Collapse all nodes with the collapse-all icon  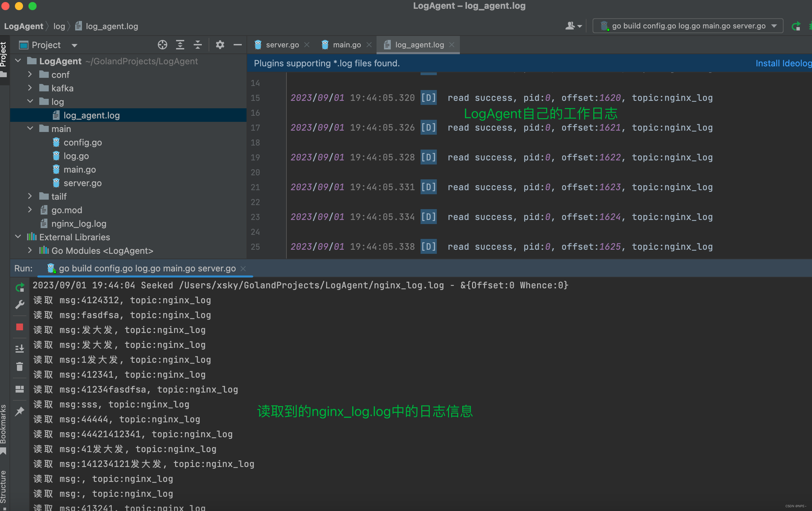point(198,45)
